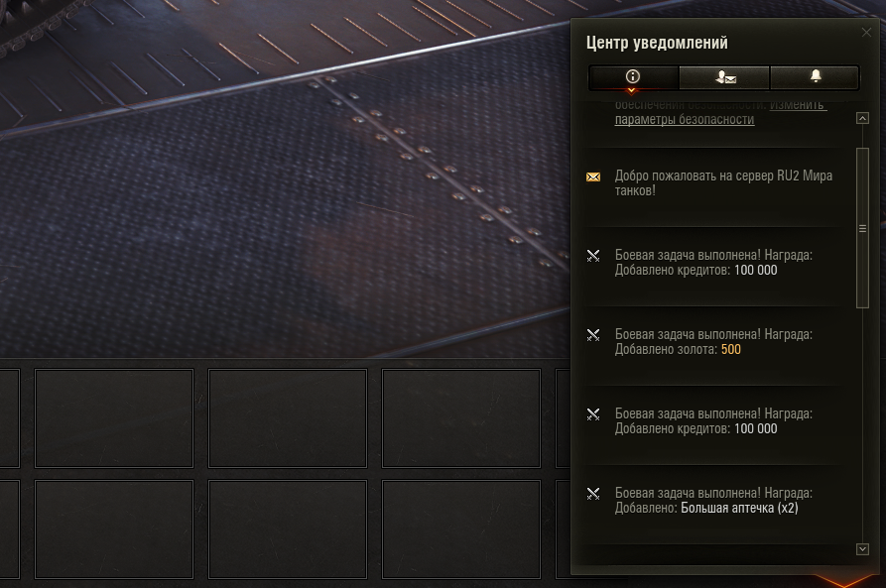
Task: Click the crossed swords icon beside Большая аптечка reward
Action: click(x=593, y=494)
